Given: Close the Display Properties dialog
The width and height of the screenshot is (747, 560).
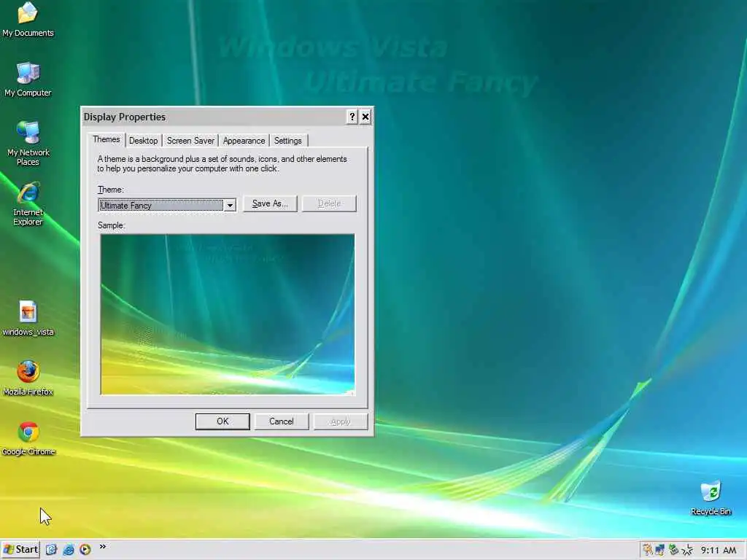Looking at the screenshot, I should click(365, 117).
